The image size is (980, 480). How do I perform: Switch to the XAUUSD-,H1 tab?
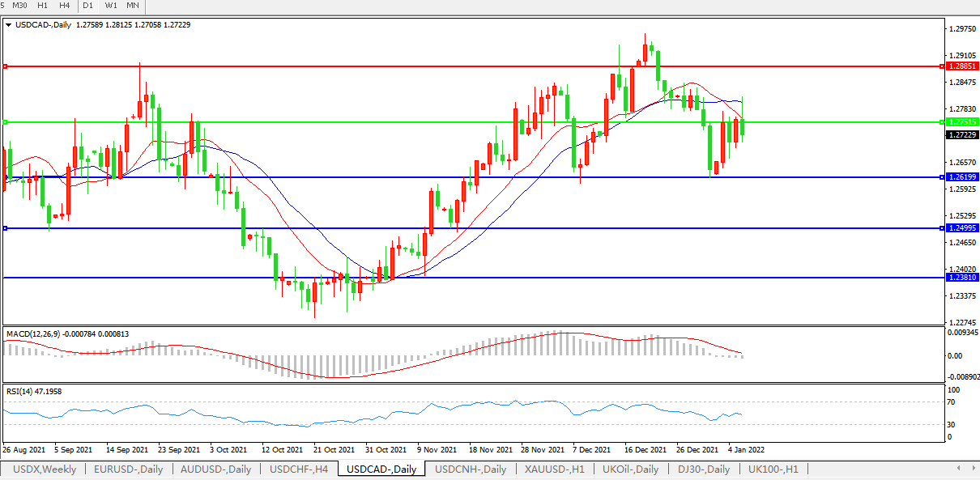(555, 469)
